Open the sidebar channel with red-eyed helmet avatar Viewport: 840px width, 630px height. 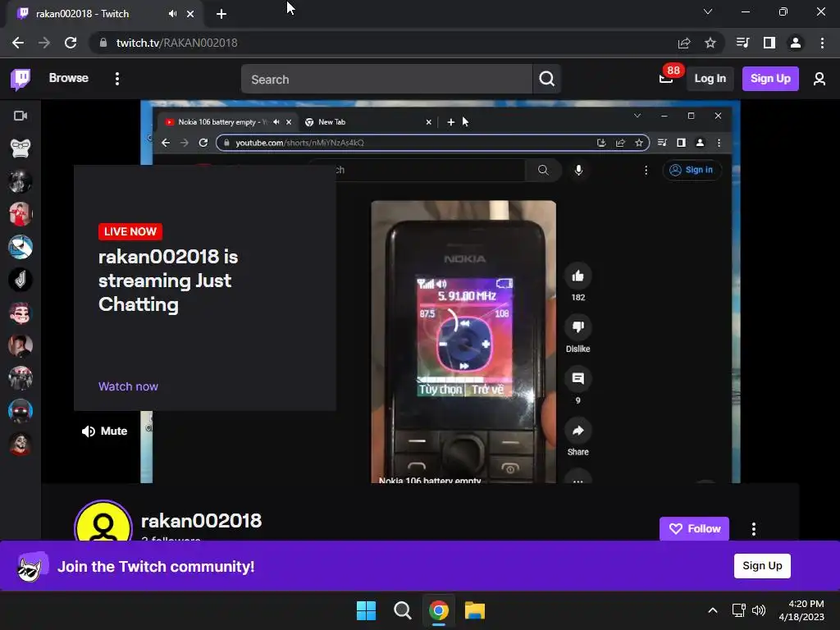click(x=21, y=411)
